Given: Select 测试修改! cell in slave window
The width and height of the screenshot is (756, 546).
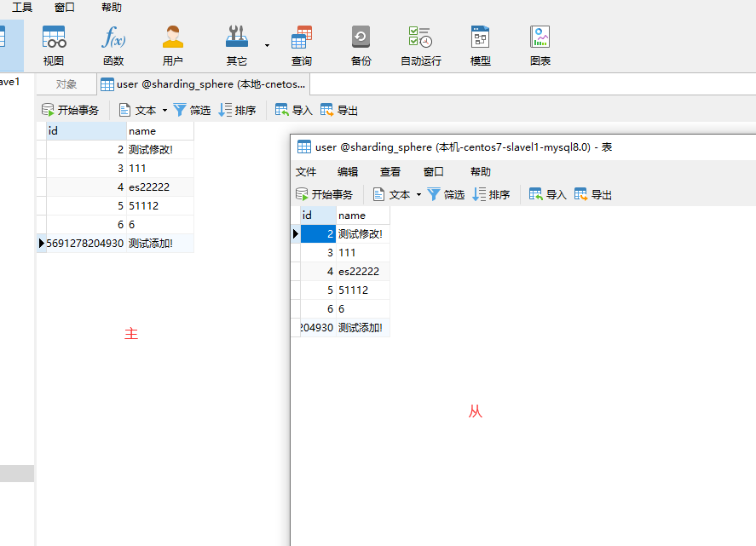Looking at the screenshot, I should (x=363, y=234).
